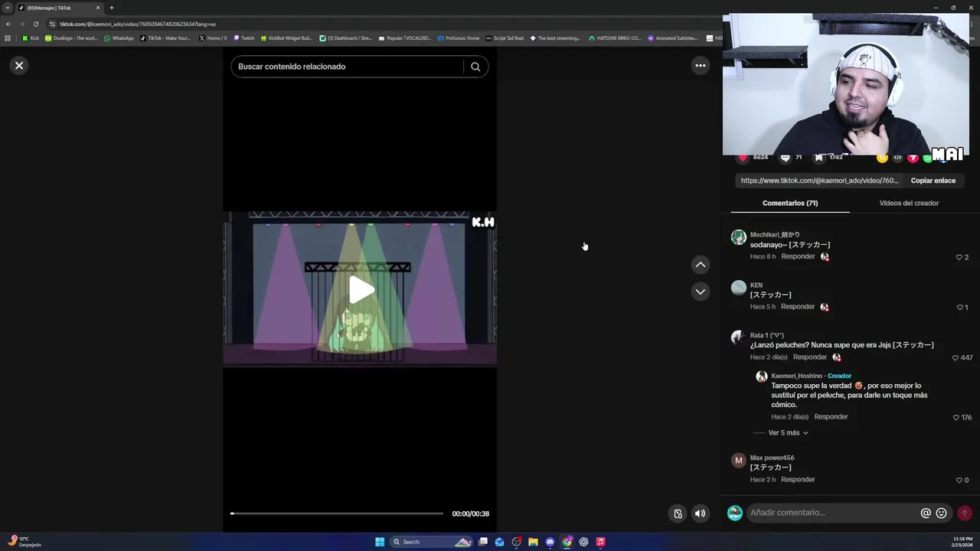
Task: Open Kaemori_Hoshino username link
Action: (796, 376)
